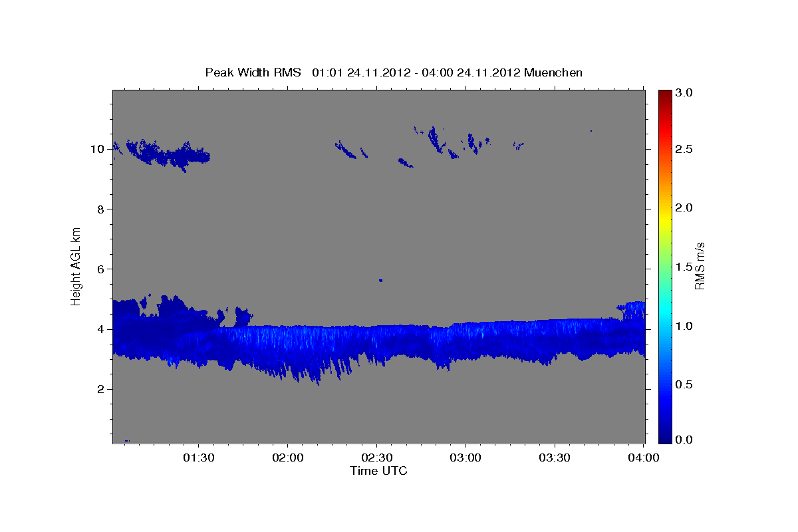Click the height tick label 2
The width and height of the screenshot is (798, 532).
pos(100,389)
